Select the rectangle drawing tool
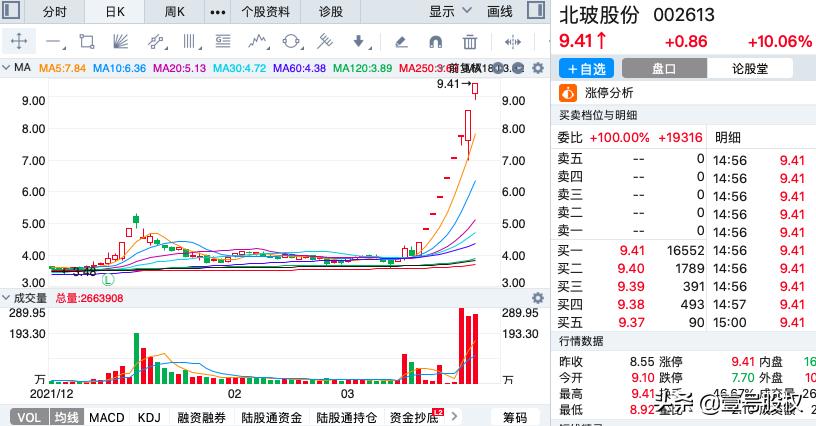Image resolution: width=816 pixels, height=426 pixels. (x=87, y=42)
